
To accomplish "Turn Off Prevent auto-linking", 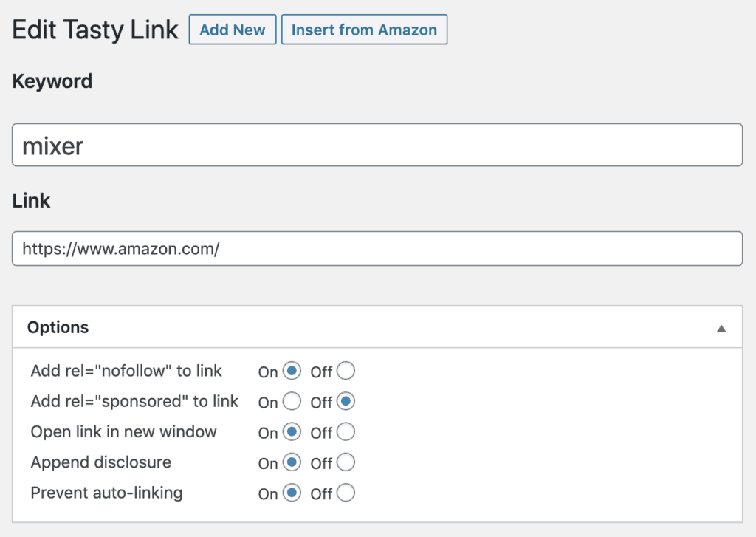I will point(346,493).
